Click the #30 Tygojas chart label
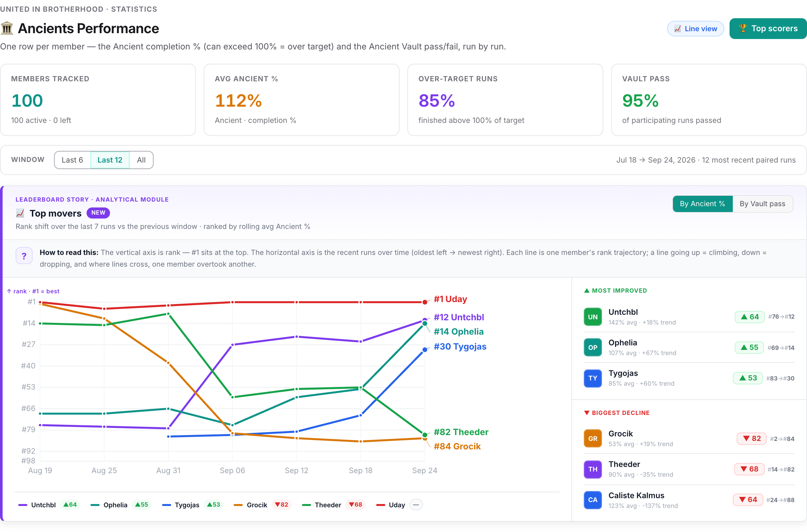Image resolution: width=807 pixels, height=532 pixels. point(460,346)
